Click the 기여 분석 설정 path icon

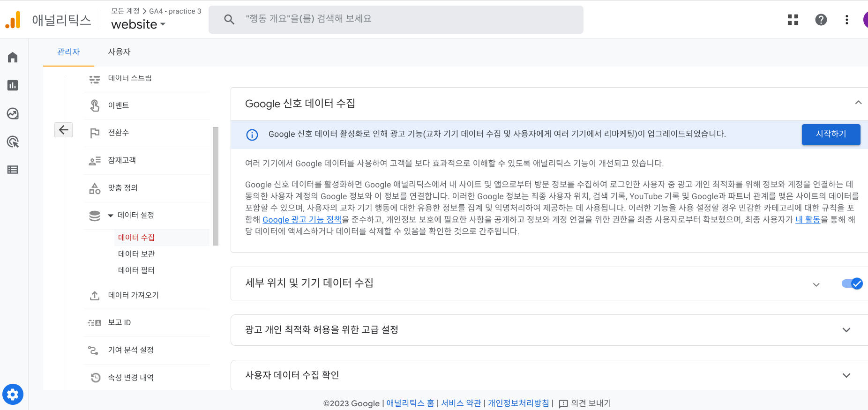93,350
